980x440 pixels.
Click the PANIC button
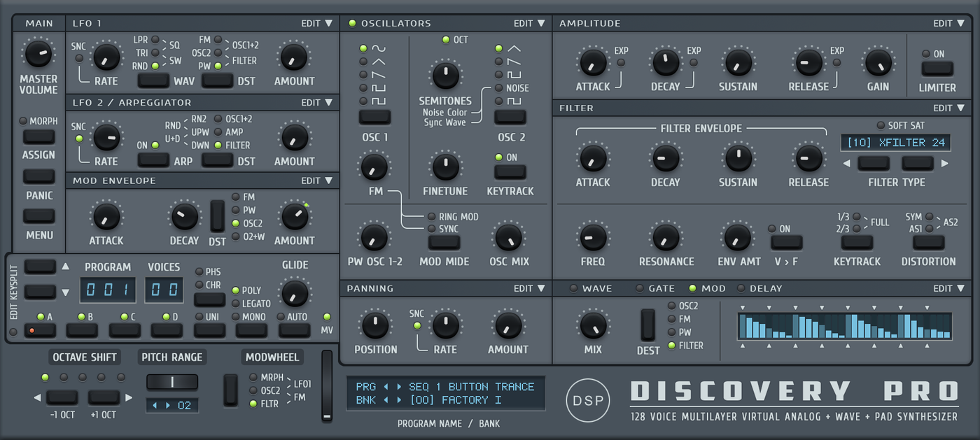pyautogui.click(x=38, y=176)
